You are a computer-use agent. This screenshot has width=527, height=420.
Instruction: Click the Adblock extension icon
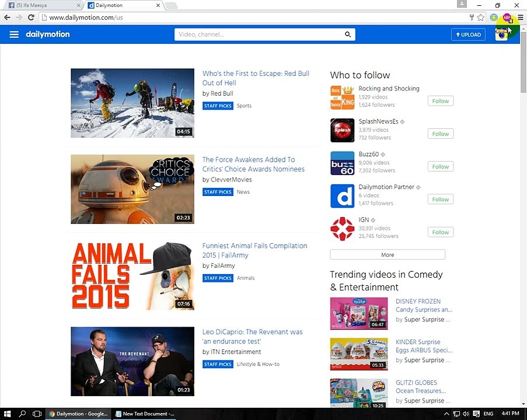pyautogui.click(x=507, y=17)
